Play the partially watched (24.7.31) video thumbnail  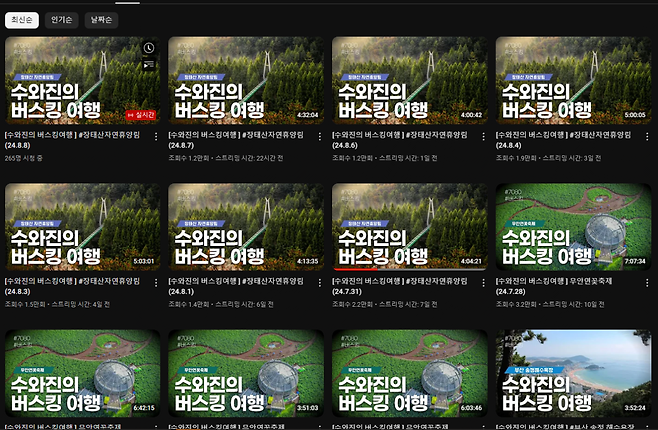pos(410,227)
